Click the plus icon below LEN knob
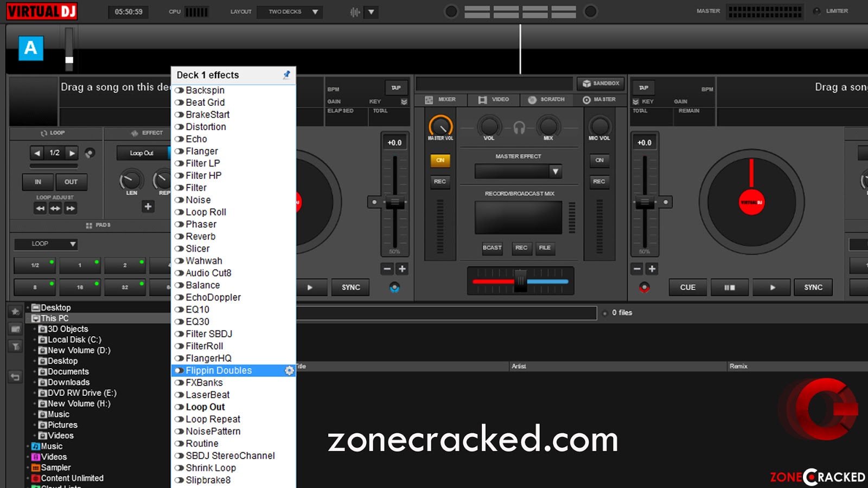 [148, 207]
